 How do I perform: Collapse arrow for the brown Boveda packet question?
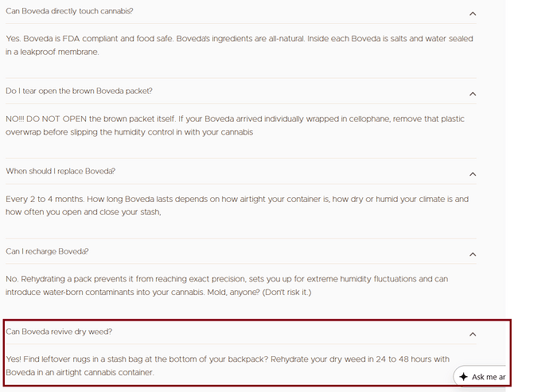[x=473, y=95]
